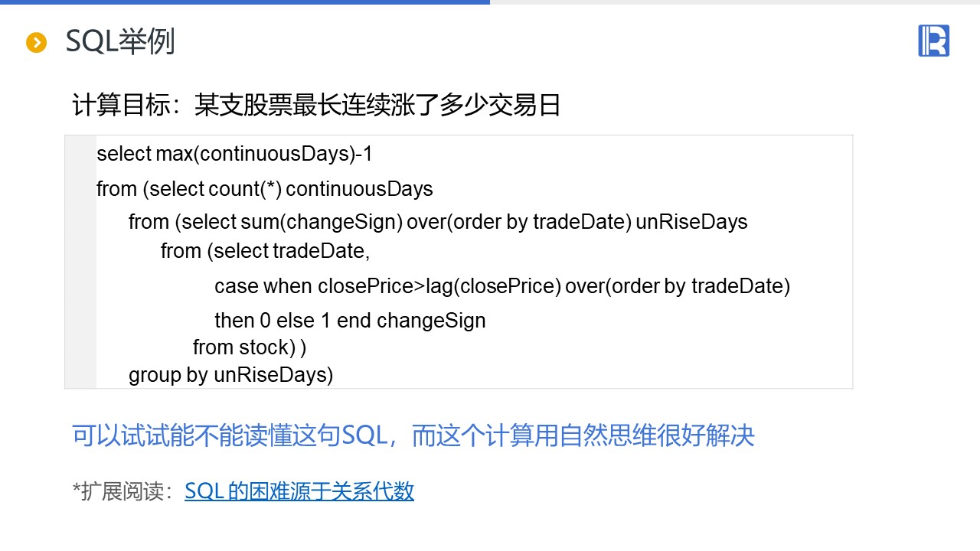Click the text 而这个计算用自然思维很好解决
Image resolution: width=980 pixels, height=551 pixels.
click(583, 435)
